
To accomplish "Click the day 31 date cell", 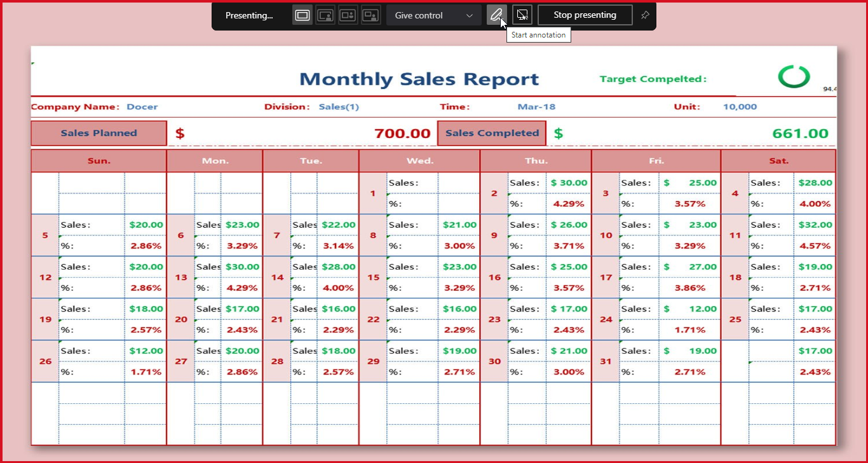I will coord(606,361).
